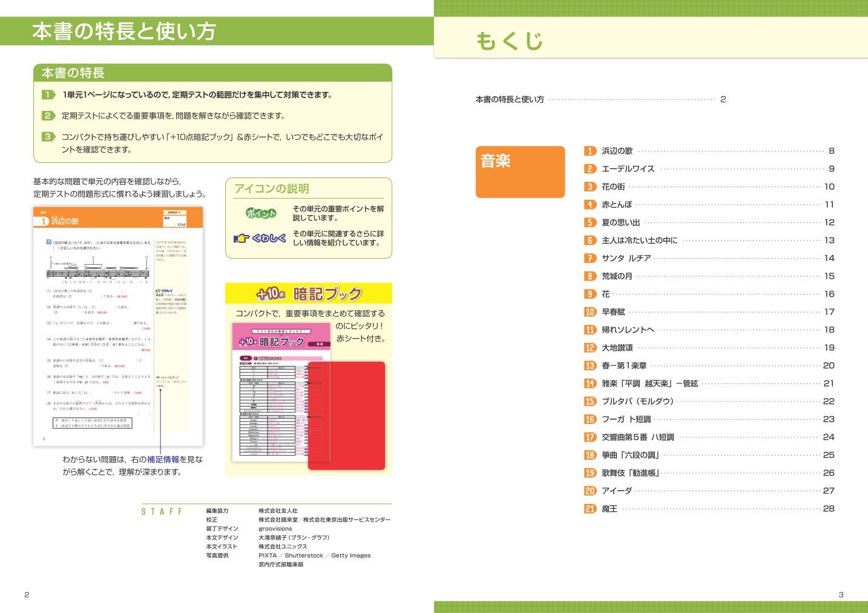
Task: Open contents entry サンタ ルチア
Action: point(709,258)
